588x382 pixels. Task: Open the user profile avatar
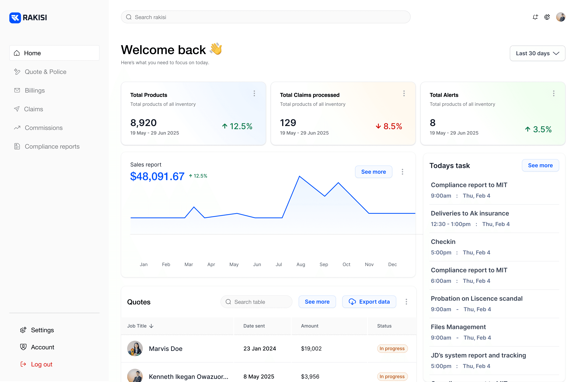tap(561, 17)
